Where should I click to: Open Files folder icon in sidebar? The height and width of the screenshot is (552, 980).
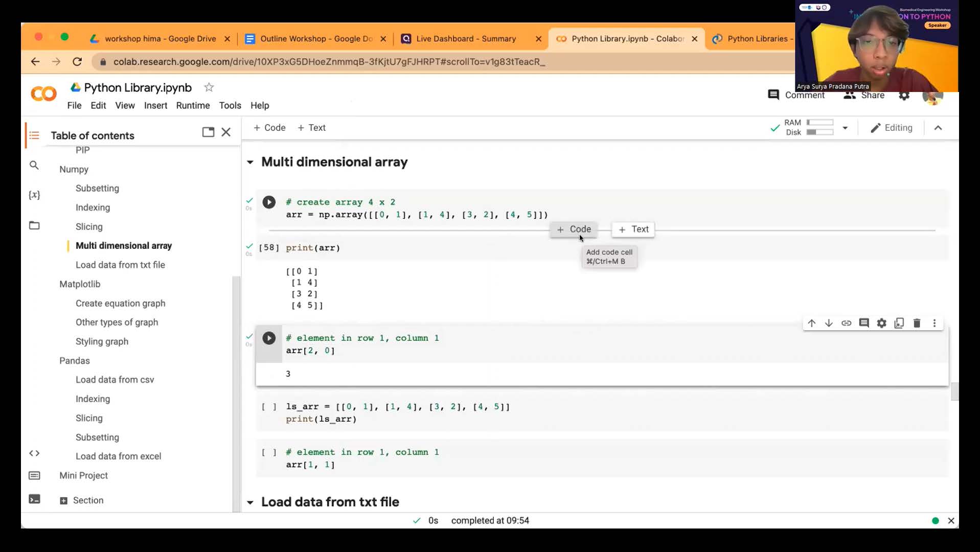[34, 225]
